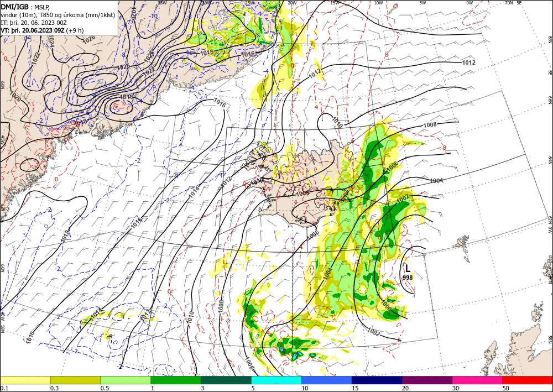Click the legend value '30'

coord(456,388)
